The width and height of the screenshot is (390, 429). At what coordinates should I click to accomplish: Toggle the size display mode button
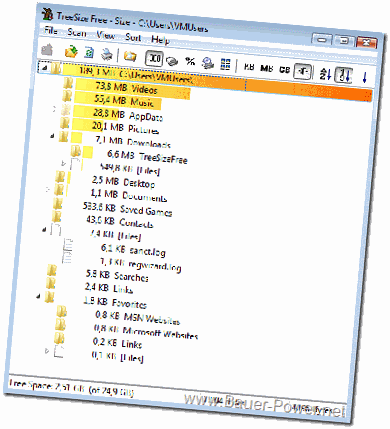(154, 59)
